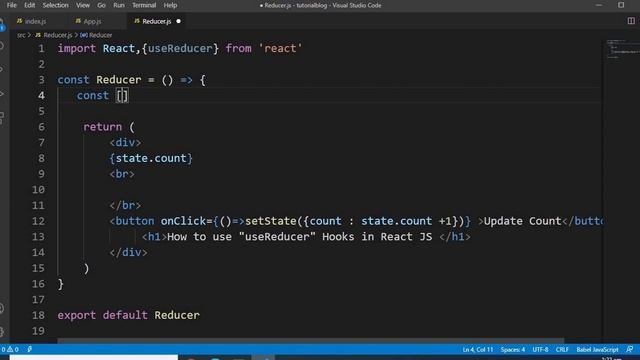Click the src breadcrumb

tap(21, 36)
